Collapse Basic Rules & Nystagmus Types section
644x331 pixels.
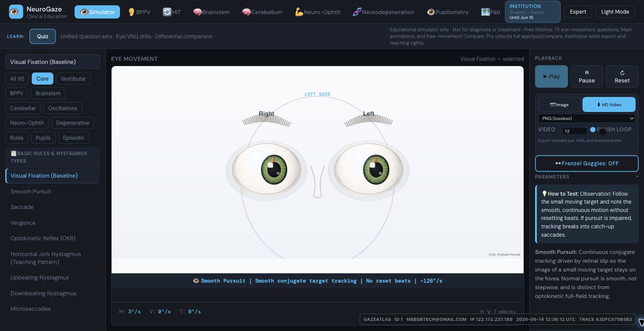point(52,157)
